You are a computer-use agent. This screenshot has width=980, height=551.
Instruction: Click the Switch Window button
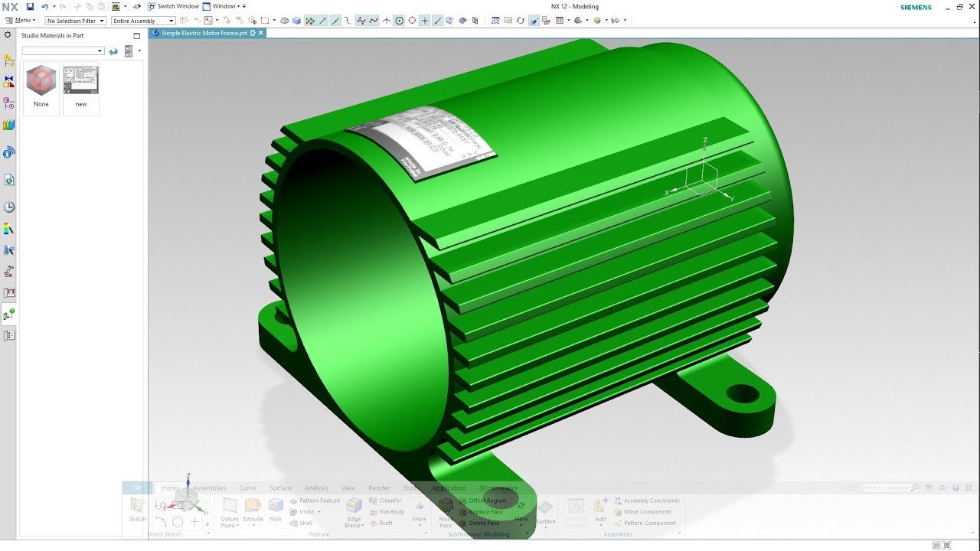pos(174,7)
